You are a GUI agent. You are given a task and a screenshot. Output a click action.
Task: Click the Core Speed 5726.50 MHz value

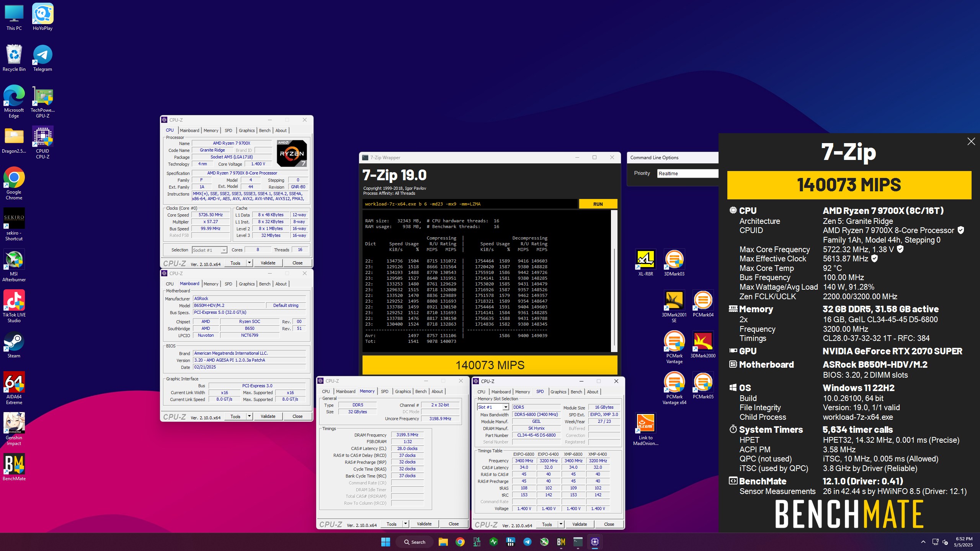(x=210, y=215)
